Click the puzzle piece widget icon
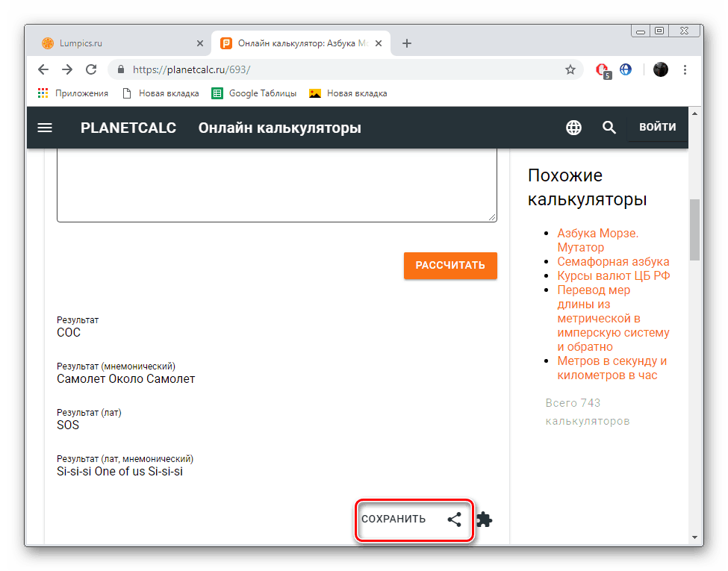 (485, 519)
